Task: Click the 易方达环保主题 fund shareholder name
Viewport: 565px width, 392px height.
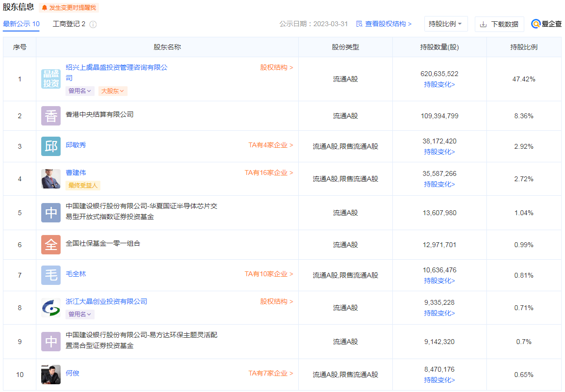Action: [141, 341]
